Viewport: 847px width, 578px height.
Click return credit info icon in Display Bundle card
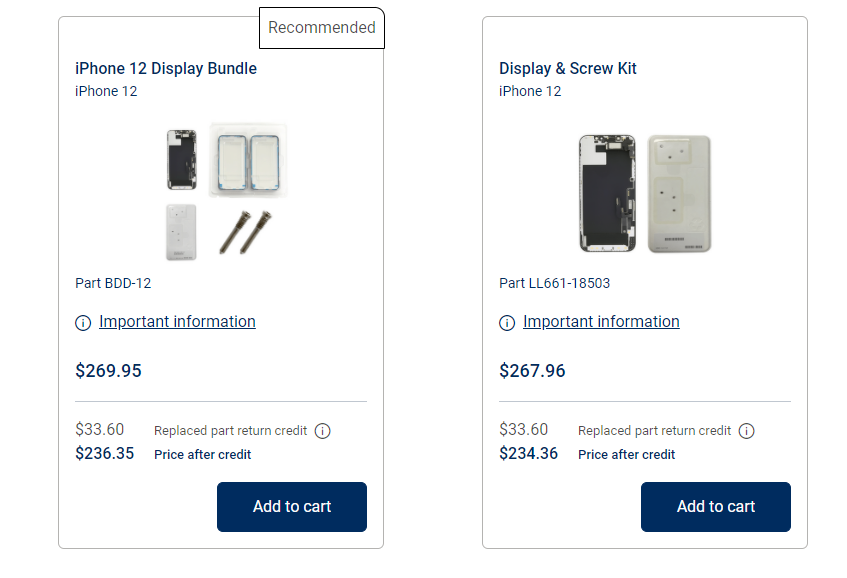click(322, 431)
